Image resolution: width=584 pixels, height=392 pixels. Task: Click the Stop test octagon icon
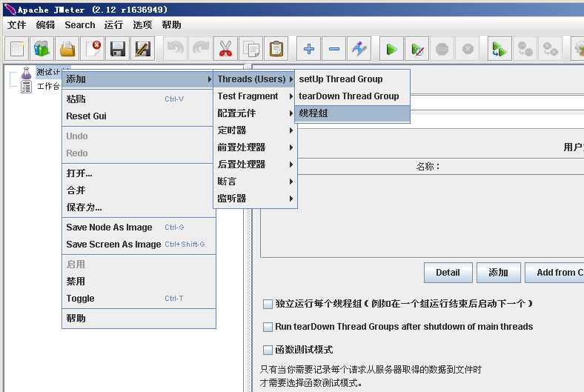(442, 49)
